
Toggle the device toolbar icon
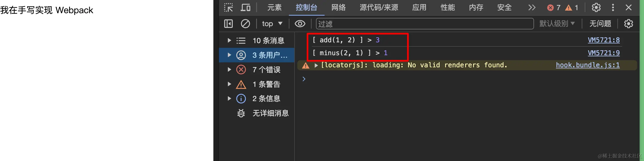pos(245,7)
